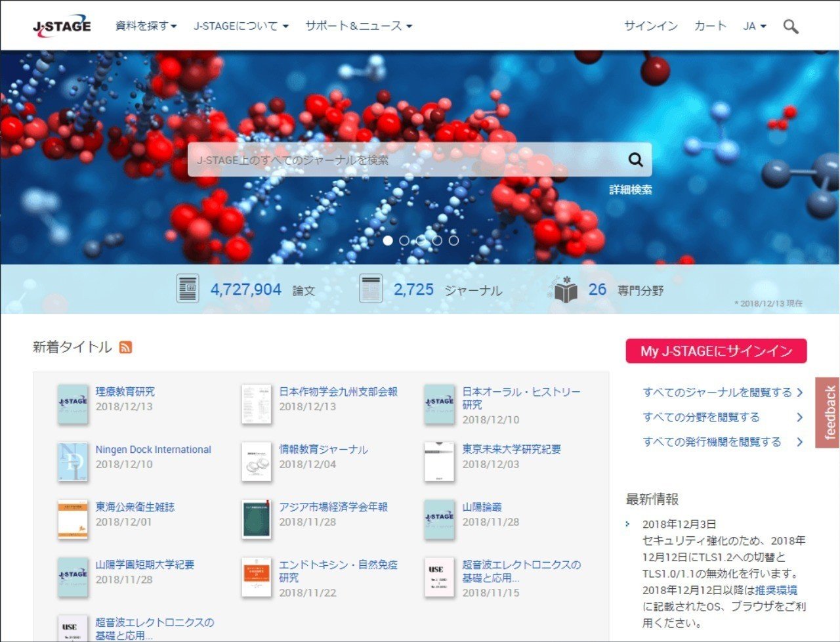840x642 pixels.
Task: Open the JA language dropdown
Action: (755, 26)
